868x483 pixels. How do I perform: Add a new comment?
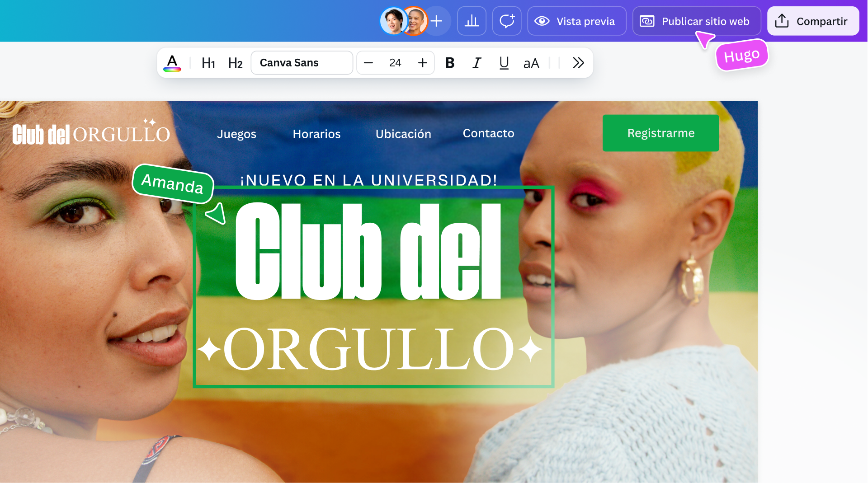(507, 21)
